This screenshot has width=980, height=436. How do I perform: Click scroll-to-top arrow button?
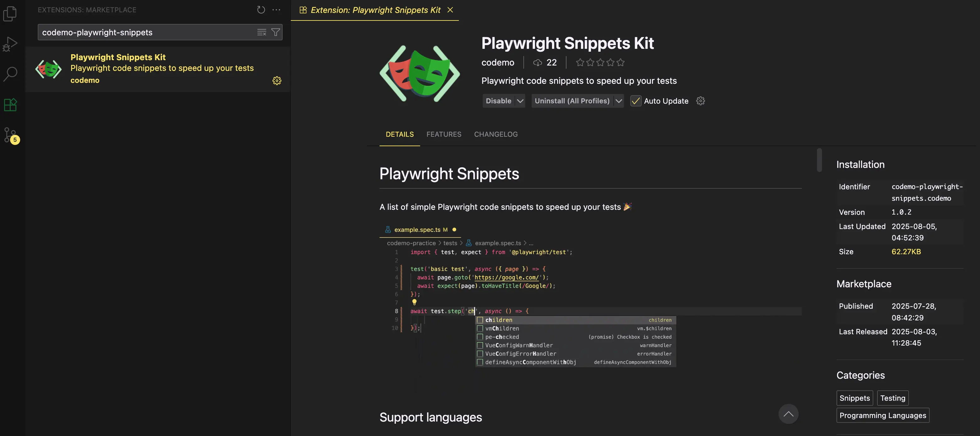788,414
